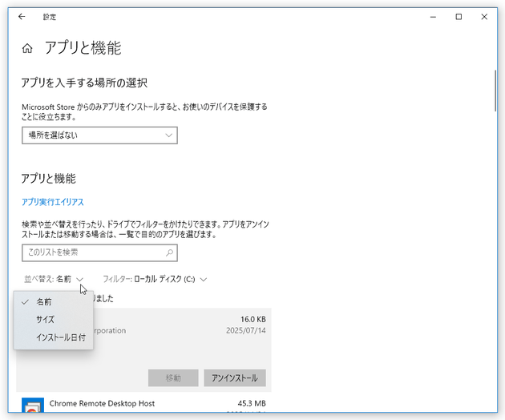Image resolution: width=505 pixels, height=420 pixels.
Task: Click the 'アプリを入手する場所の選択' heading
Action: 84,83
